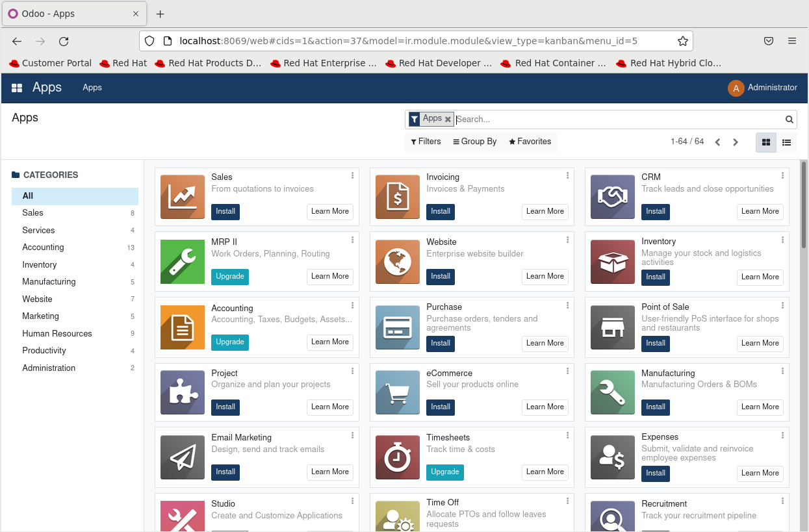Open CRM card options menu
This screenshot has width=809, height=532.
(x=783, y=175)
